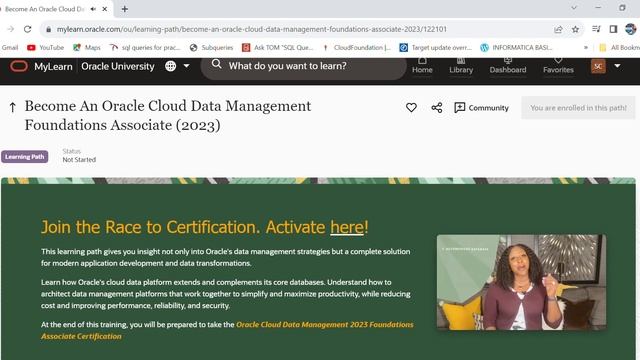640x360 pixels.
Task: Open the Oracle University link
Action: (x=118, y=66)
